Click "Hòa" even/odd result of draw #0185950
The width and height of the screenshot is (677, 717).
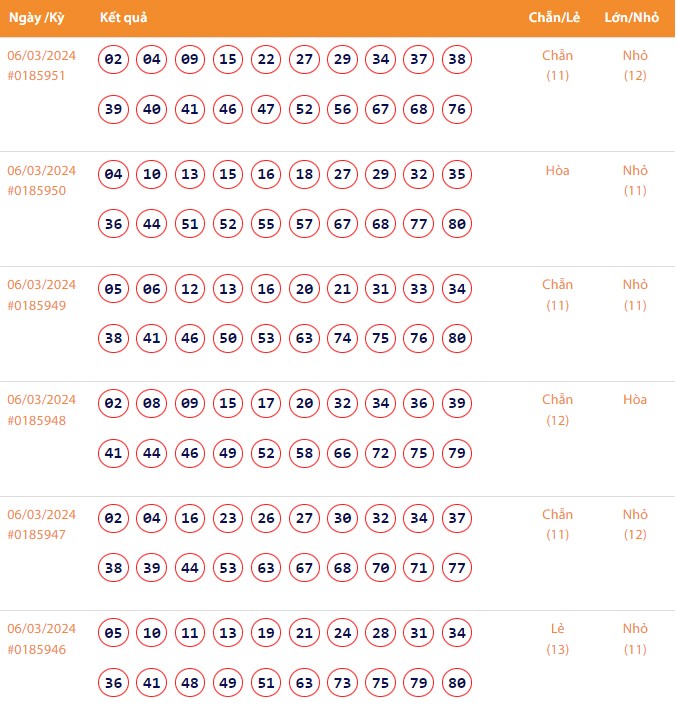557,171
